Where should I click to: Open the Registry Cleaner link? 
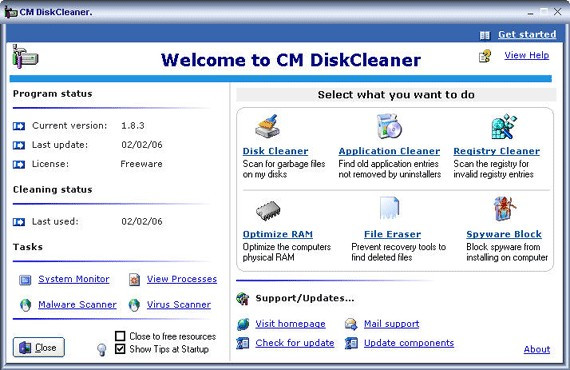click(497, 151)
